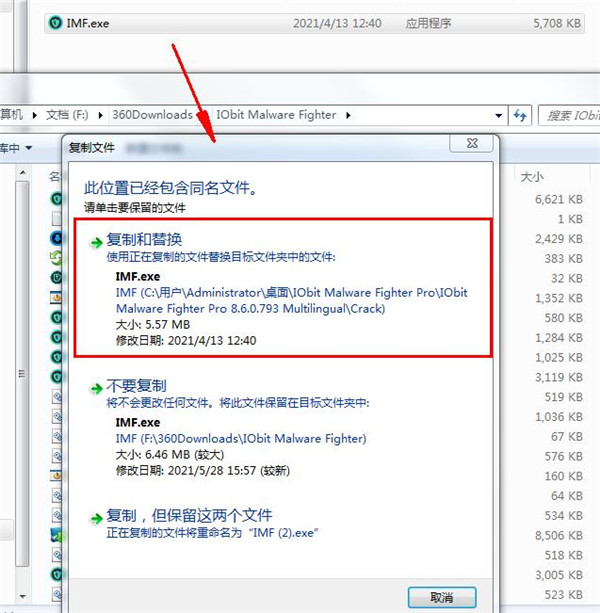Click the IObit Malware Fighter breadcrumb segment
The width and height of the screenshot is (600, 613).
276,115
